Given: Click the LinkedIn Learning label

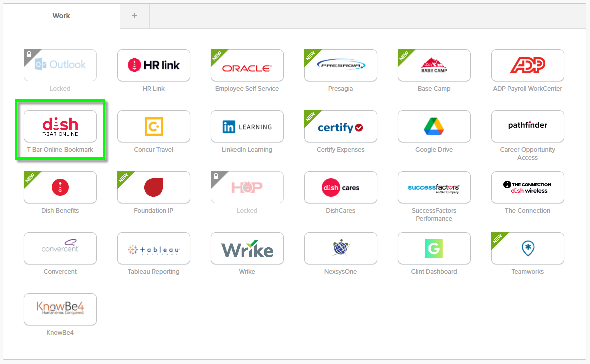Looking at the screenshot, I should 247,149.
